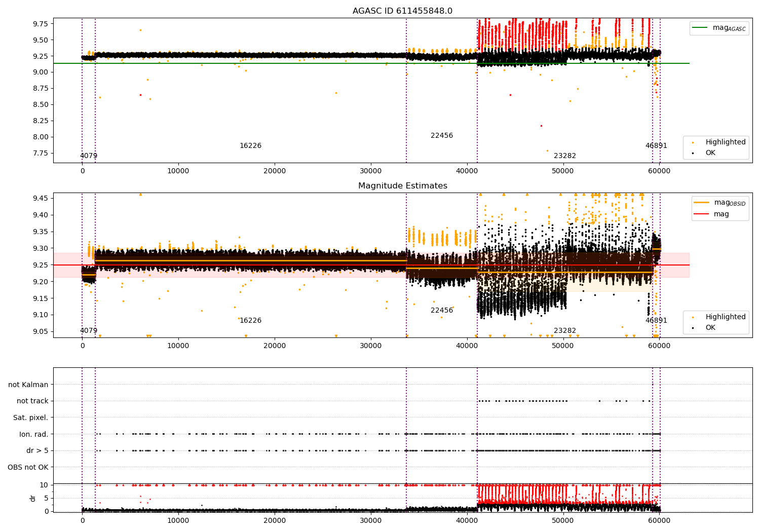Screen dimensions: 760x532
Task: Click the 'dr' y-axis label
Action: click(33, 499)
